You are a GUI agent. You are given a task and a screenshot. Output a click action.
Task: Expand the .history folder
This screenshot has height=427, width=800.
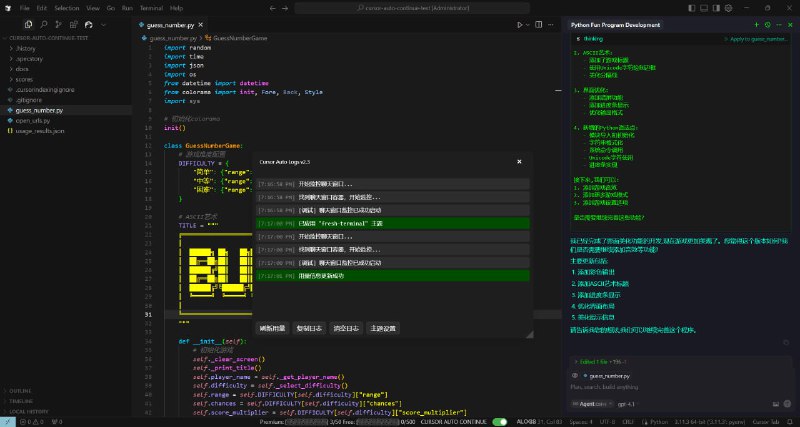(26, 47)
